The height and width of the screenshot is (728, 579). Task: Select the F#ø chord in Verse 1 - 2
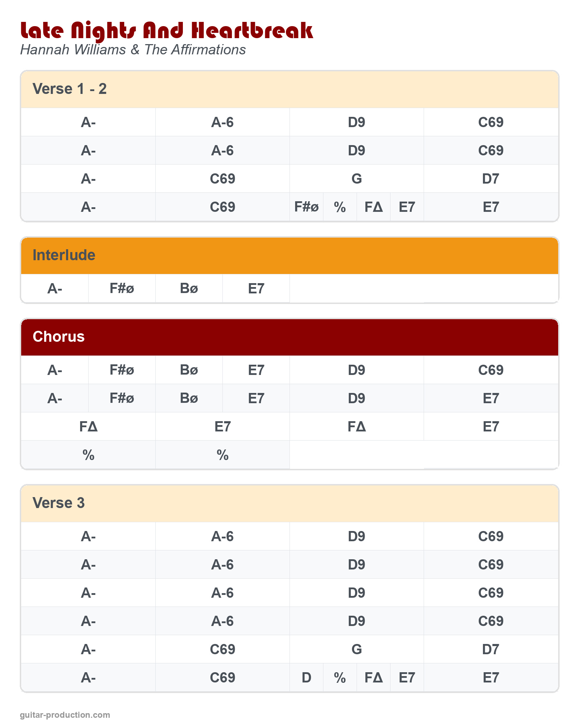click(x=306, y=207)
